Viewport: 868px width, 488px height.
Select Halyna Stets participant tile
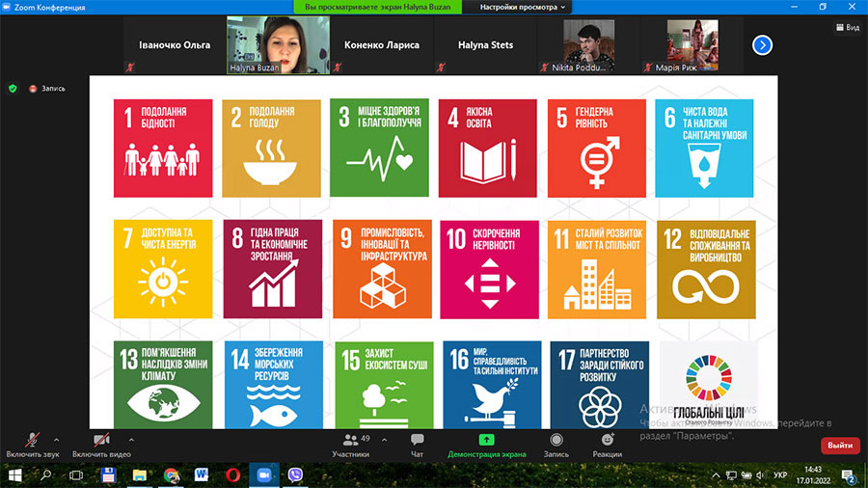click(485, 44)
